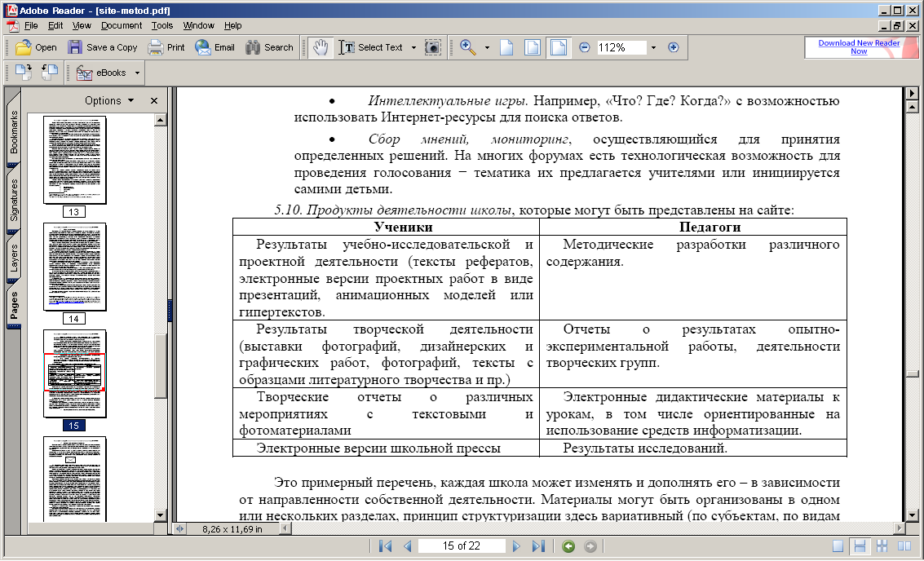The image size is (924, 561).
Task: Click page size 8,26 x 11,69 in
Action: pos(232,529)
